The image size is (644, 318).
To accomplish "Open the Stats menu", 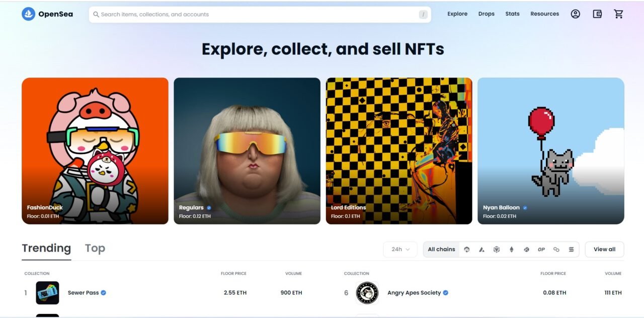I will [x=513, y=14].
